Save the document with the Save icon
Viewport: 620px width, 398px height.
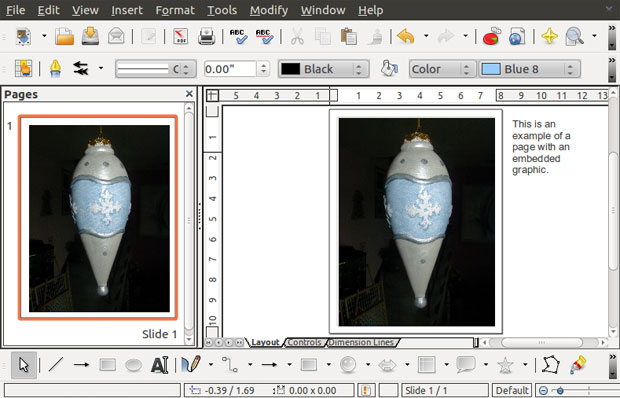[90, 36]
